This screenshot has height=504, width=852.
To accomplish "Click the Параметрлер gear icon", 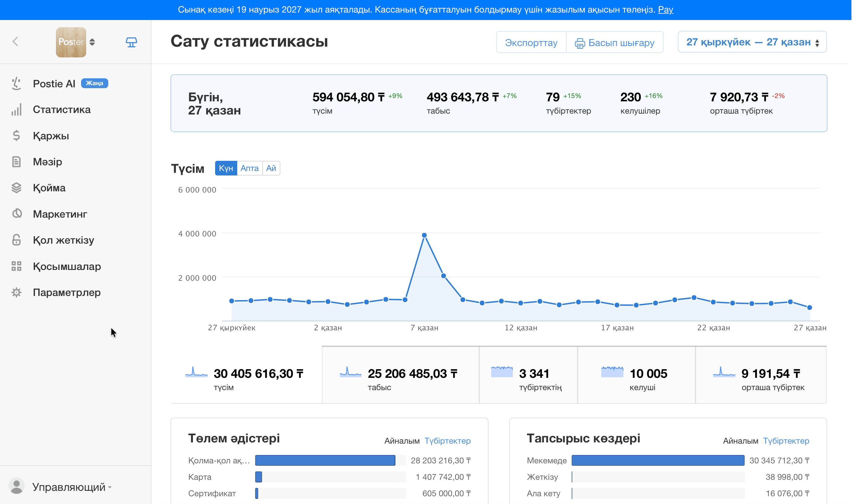I will click(16, 292).
